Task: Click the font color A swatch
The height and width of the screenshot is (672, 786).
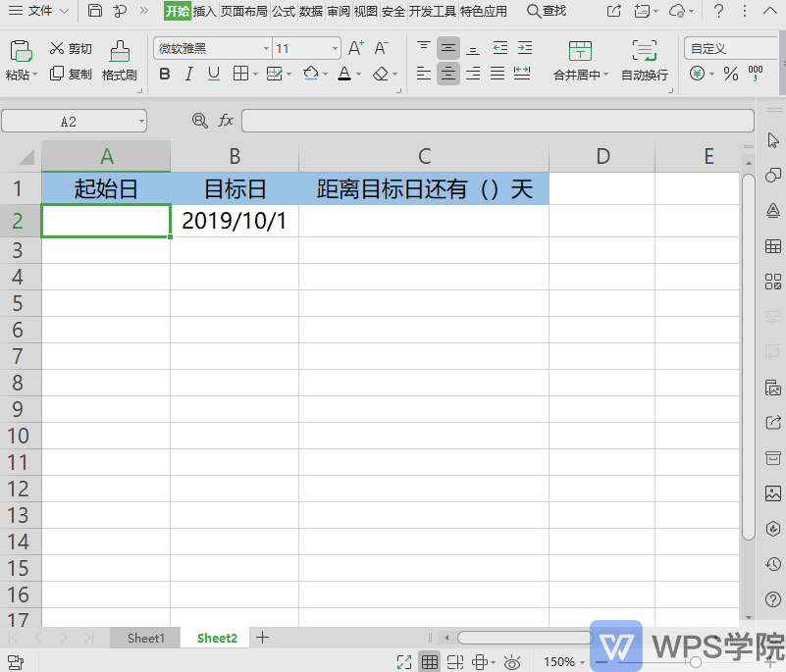Action: [344, 75]
